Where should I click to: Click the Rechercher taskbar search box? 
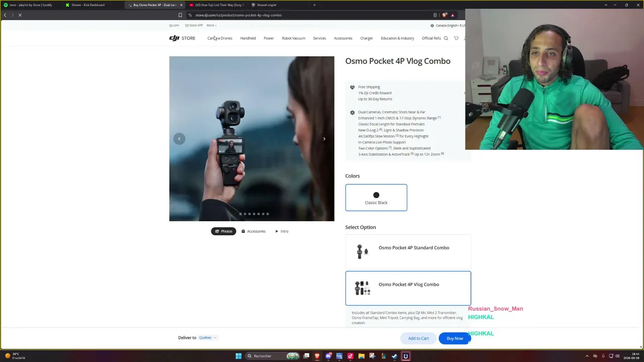pyautogui.click(x=272, y=356)
